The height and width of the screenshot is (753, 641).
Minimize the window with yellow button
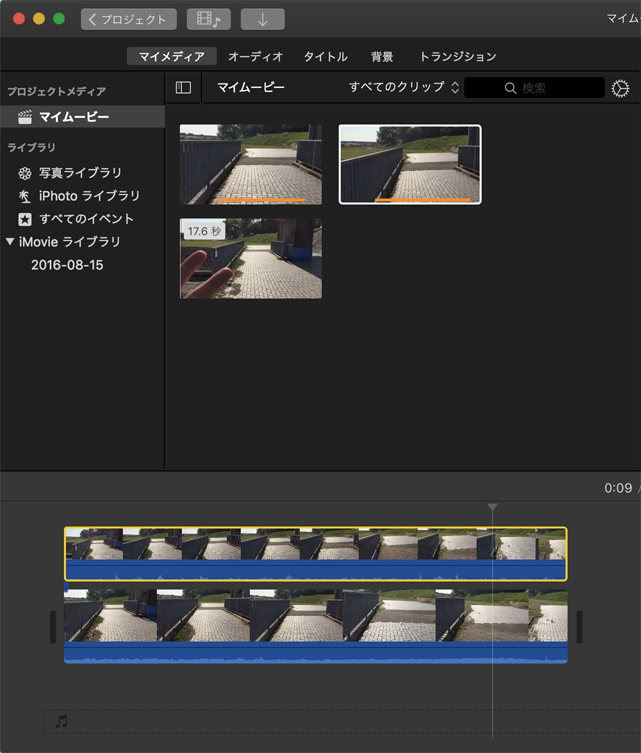[x=39, y=19]
